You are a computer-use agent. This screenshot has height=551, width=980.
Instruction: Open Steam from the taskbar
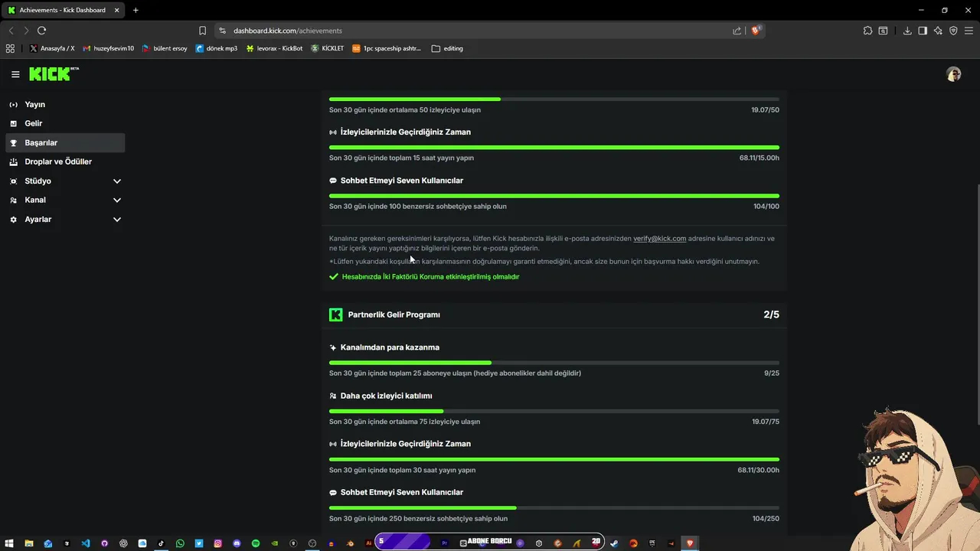click(614, 543)
